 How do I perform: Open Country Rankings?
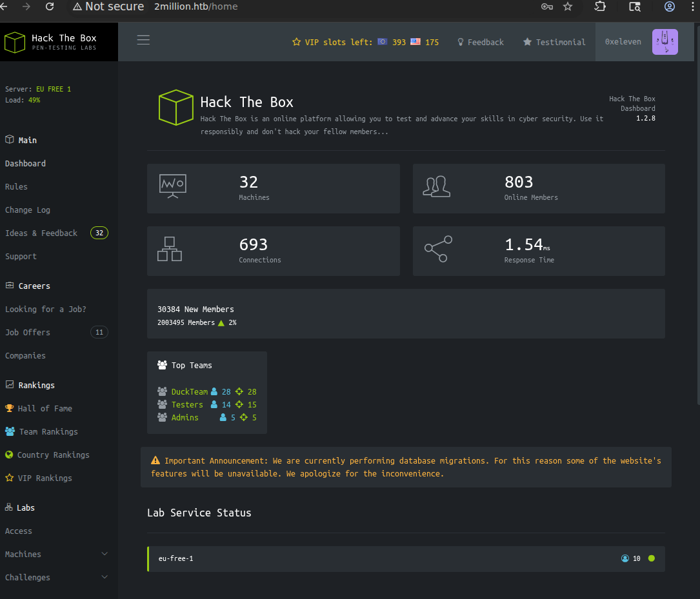click(x=53, y=455)
